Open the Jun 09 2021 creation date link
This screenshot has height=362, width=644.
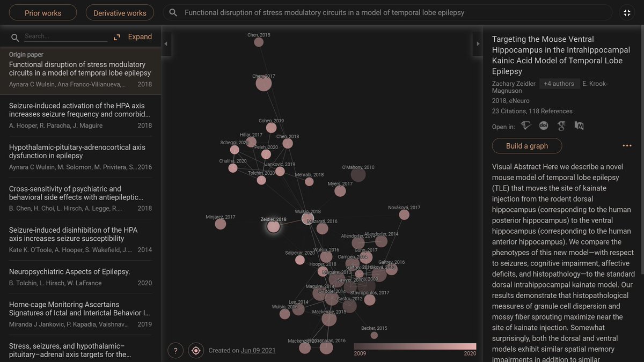258,350
